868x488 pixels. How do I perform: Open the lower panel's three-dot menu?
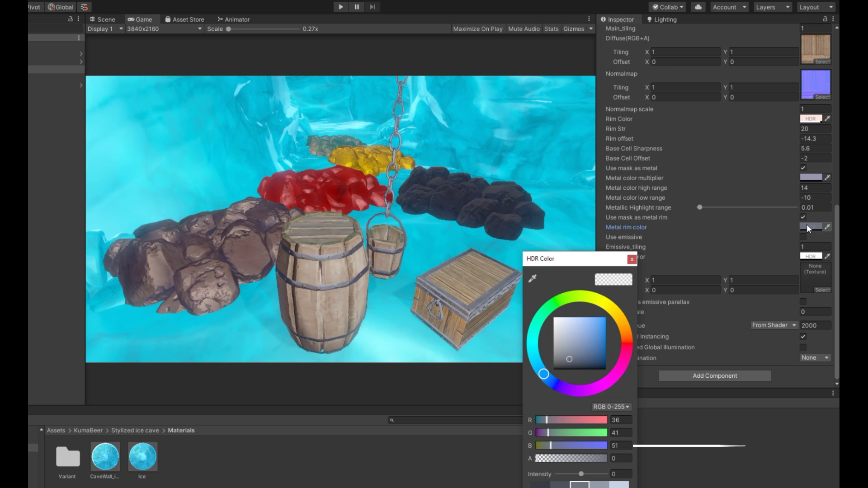833,394
